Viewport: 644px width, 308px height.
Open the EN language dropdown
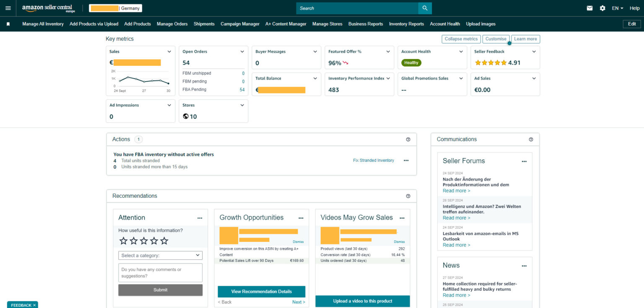[617, 8]
